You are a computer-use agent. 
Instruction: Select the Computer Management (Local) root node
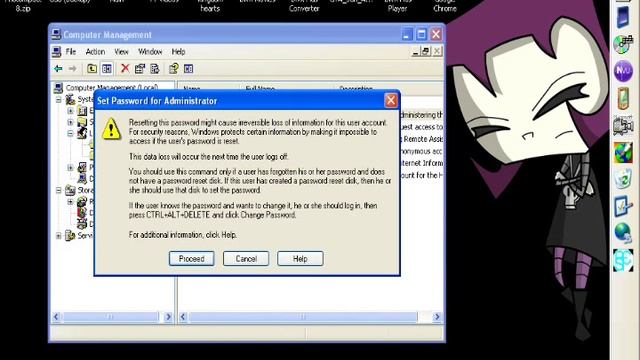coord(111,87)
